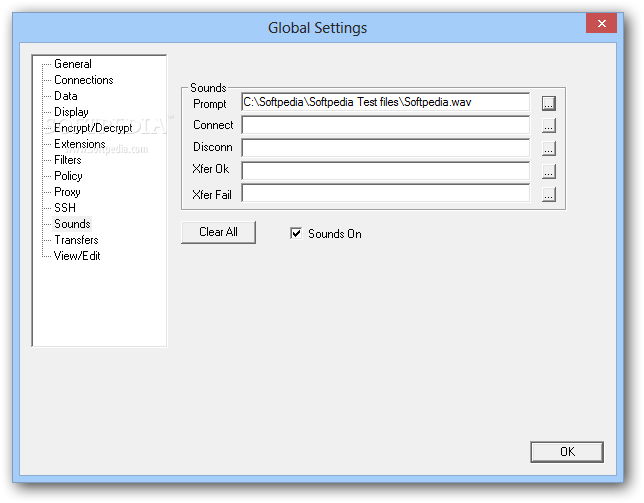Open the Policy settings page

coord(68,176)
